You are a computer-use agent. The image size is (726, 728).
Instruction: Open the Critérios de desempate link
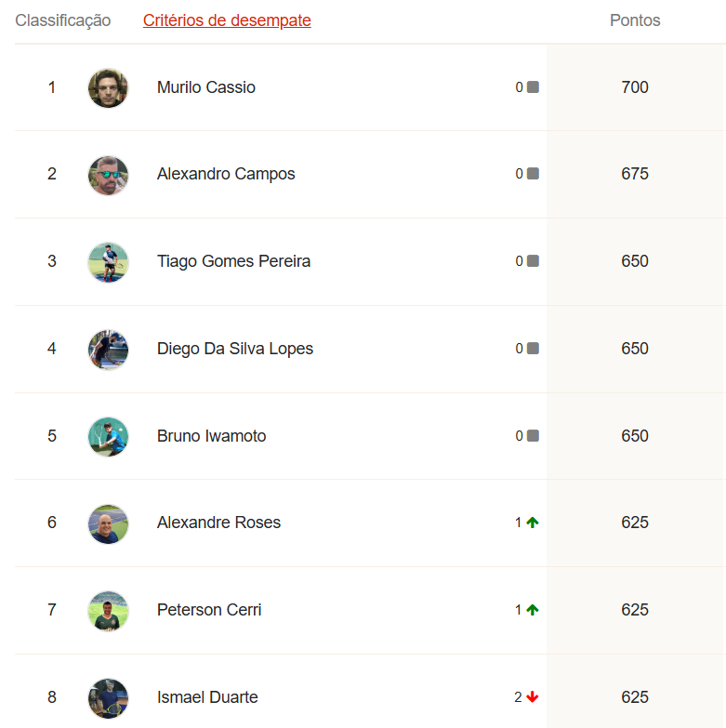227,20
